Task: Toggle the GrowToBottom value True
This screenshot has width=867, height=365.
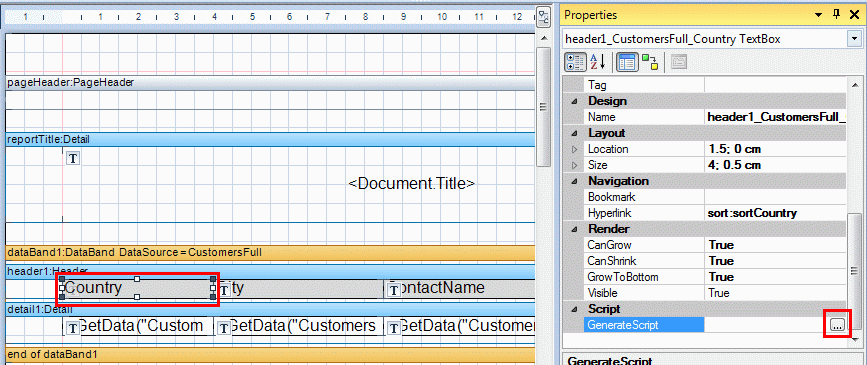Action: point(775,277)
